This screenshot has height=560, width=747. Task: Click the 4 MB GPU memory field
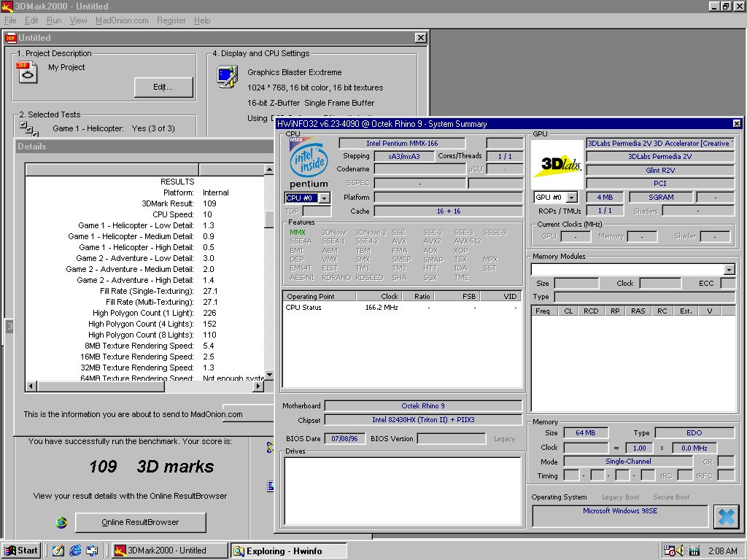point(605,197)
